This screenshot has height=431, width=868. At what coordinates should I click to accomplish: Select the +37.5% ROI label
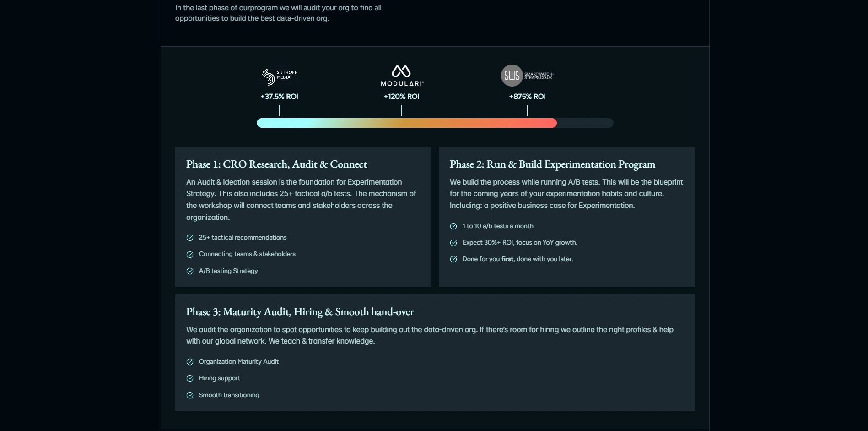pyautogui.click(x=279, y=97)
